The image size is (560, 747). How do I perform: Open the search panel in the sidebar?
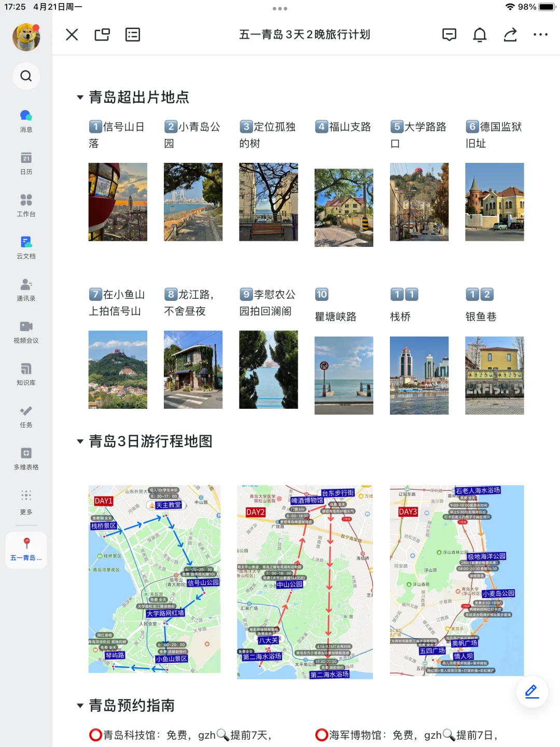pos(26,76)
